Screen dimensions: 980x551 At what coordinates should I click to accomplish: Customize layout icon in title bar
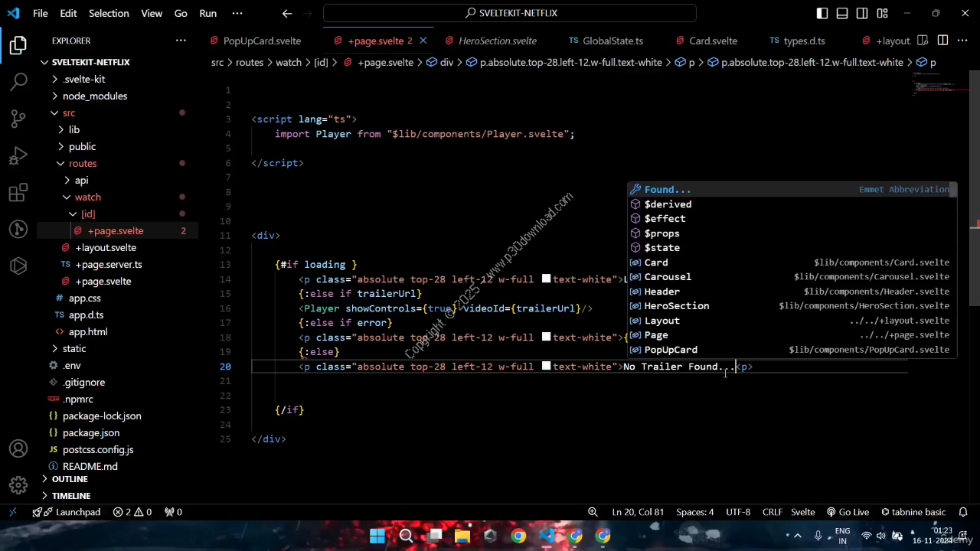pyautogui.click(x=882, y=13)
